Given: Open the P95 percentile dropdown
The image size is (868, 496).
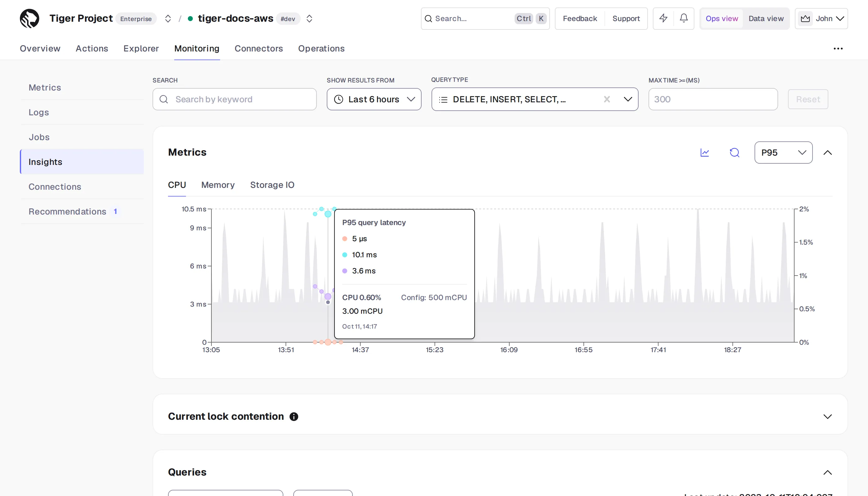Looking at the screenshot, I should click(783, 153).
